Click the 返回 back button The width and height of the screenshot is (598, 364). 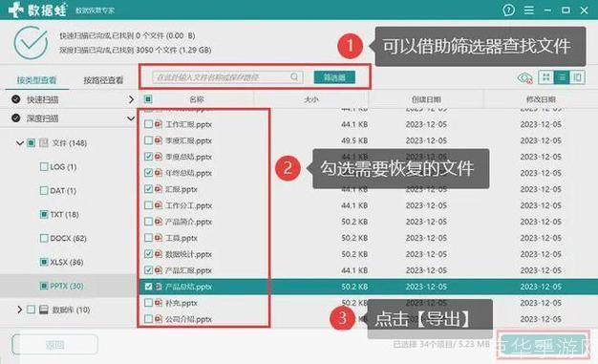coord(54,345)
